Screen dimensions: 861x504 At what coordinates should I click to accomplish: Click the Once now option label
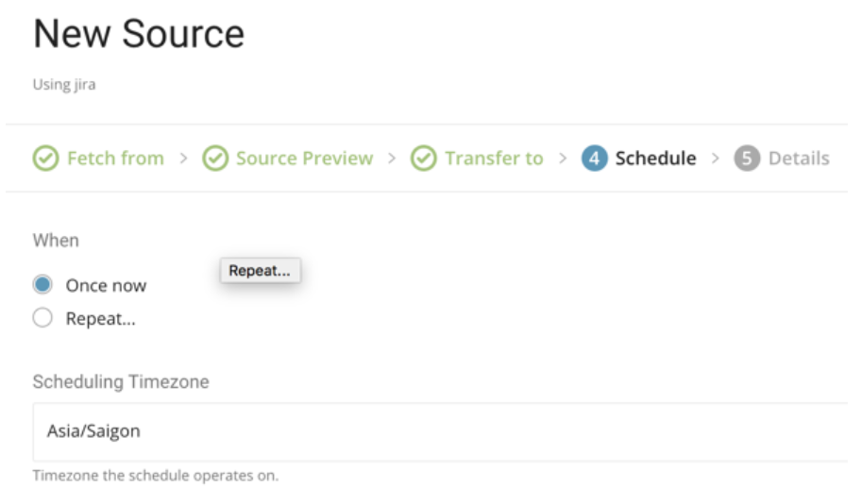click(x=106, y=285)
